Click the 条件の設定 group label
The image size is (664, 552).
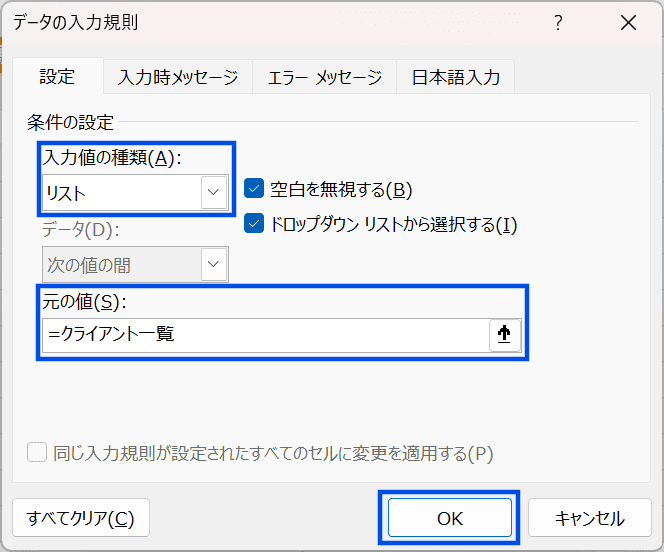point(70,123)
